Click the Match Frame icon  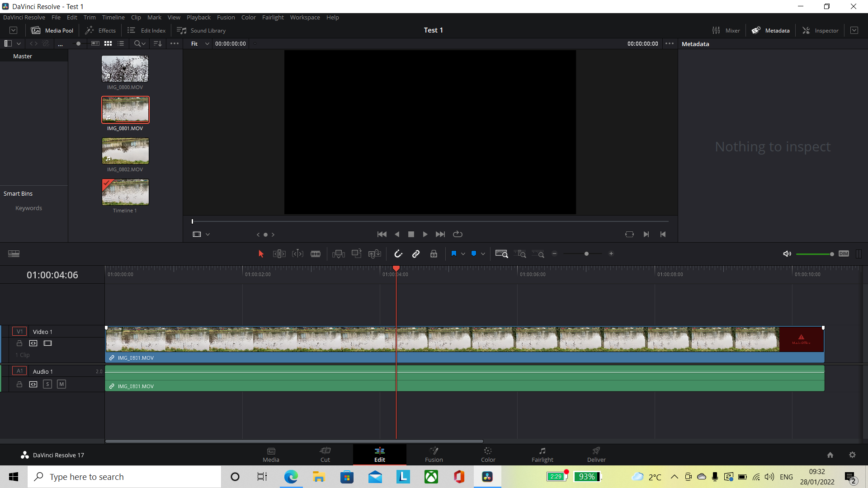point(629,234)
